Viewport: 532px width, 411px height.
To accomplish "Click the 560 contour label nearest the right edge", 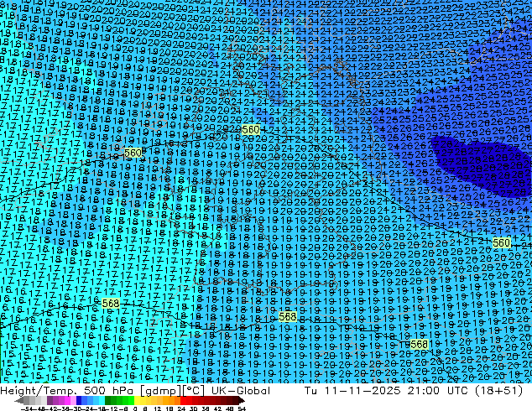I will [x=502, y=242].
